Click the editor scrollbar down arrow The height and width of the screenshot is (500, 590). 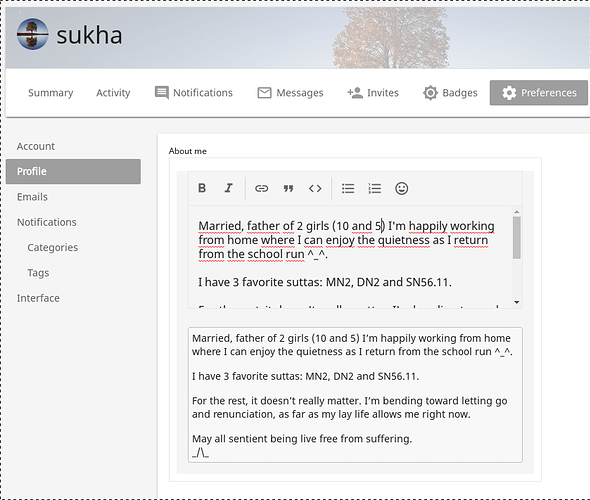(x=517, y=302)
